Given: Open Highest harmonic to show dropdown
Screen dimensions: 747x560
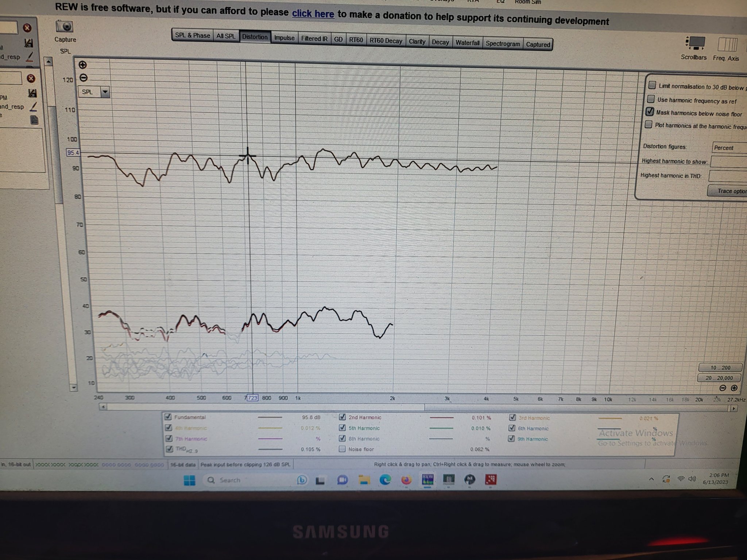Looking at the screenshot, I should coord(729,162).
